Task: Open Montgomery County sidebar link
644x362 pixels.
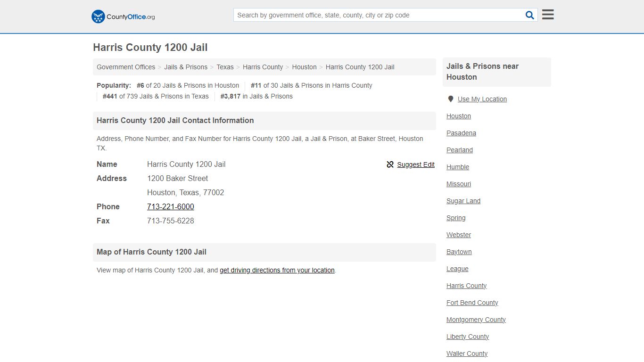Action: point(476,320)
